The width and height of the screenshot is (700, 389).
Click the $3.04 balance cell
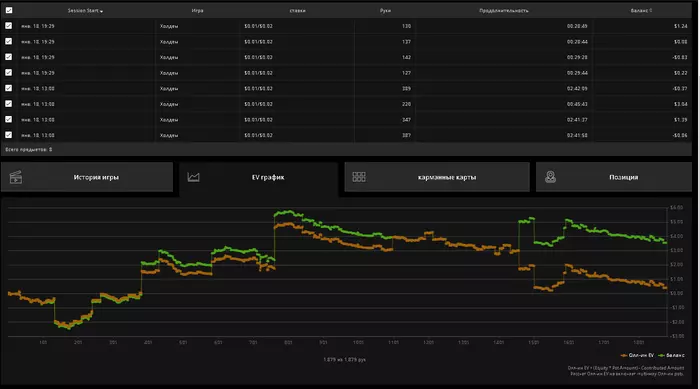(x=680, y=104)
